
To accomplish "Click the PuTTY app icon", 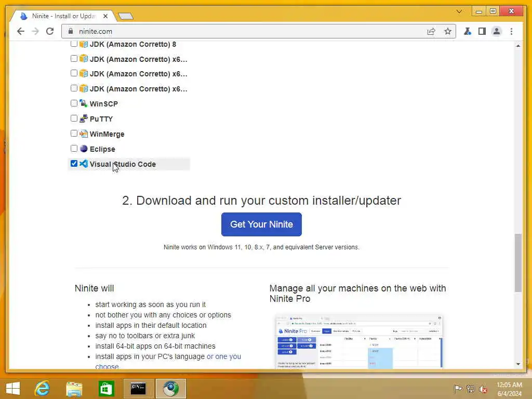I will tap(84, 118).
